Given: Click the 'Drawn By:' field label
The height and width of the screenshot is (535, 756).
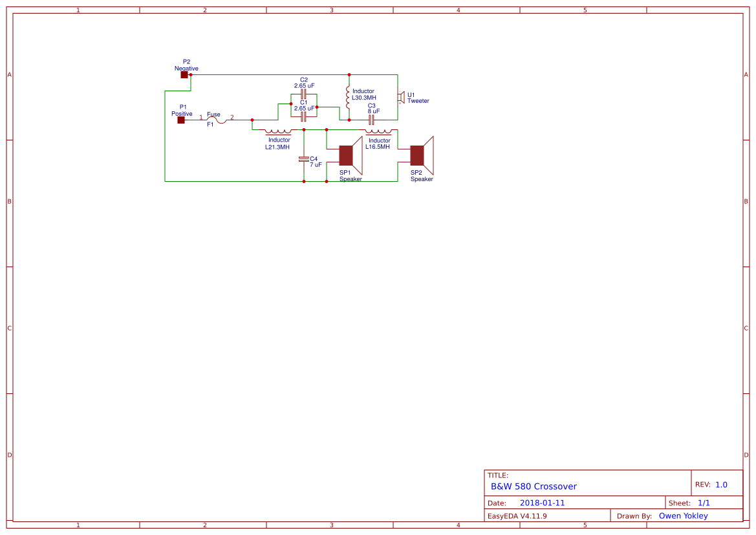Looking at the screenshot, I should point(634,516).
